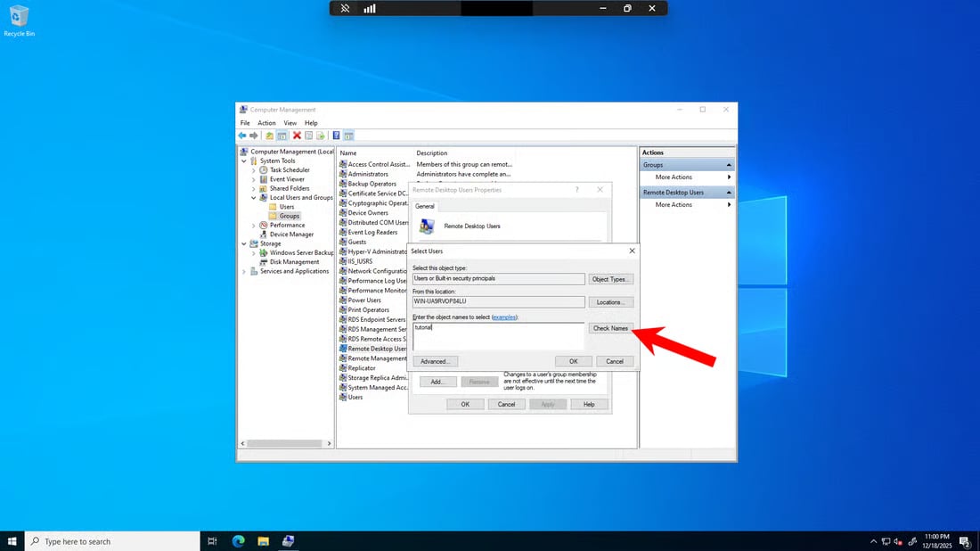Click the blue Help question-mark toolbar icon
Viewport: 980px width, 551px height.
336,136
